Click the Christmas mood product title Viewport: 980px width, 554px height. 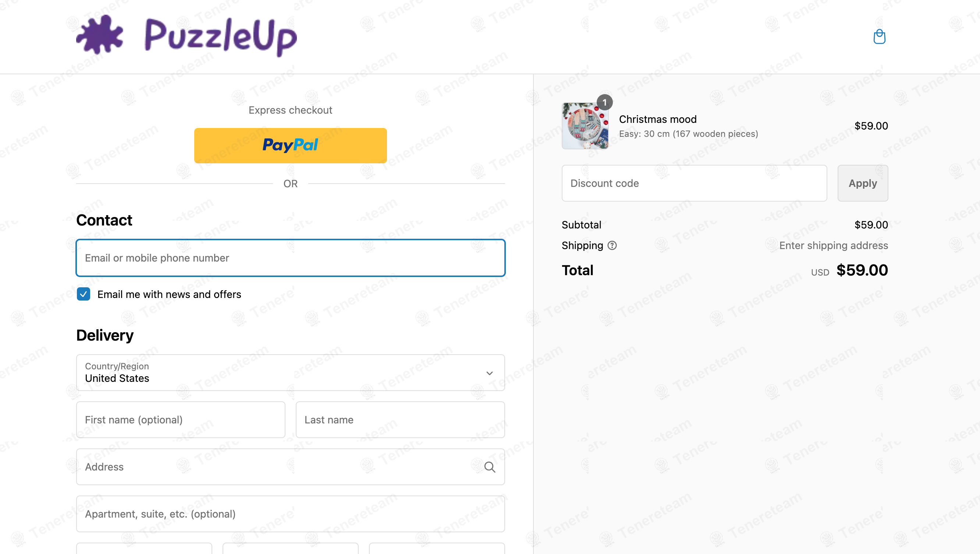658,119
